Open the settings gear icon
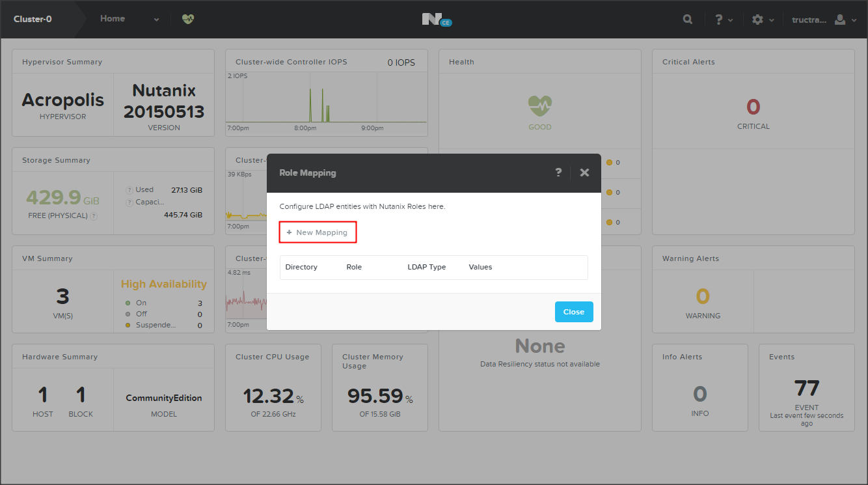868x485 pixels. pos(757,20)
